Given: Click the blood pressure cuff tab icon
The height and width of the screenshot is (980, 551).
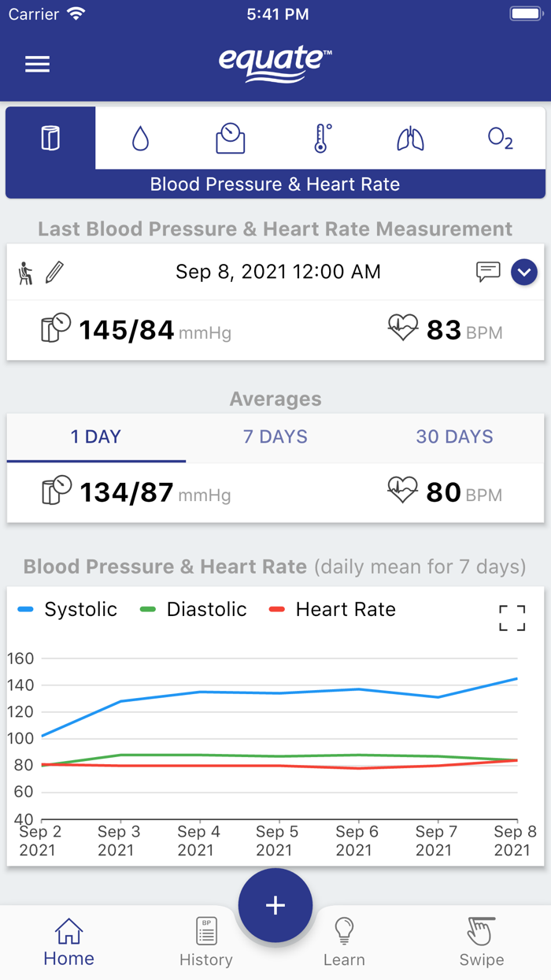Looking at the screenshot, I should [50, 137].
